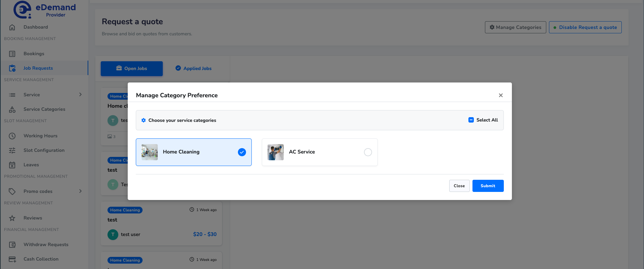
Task: Click the Service list icon
Action: 12,95
